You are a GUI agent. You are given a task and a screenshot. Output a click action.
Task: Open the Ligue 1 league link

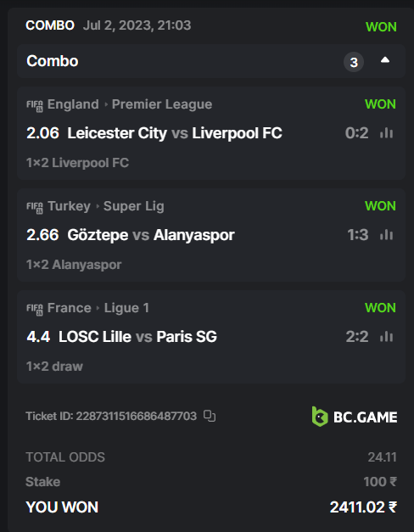tap(126, 308)
